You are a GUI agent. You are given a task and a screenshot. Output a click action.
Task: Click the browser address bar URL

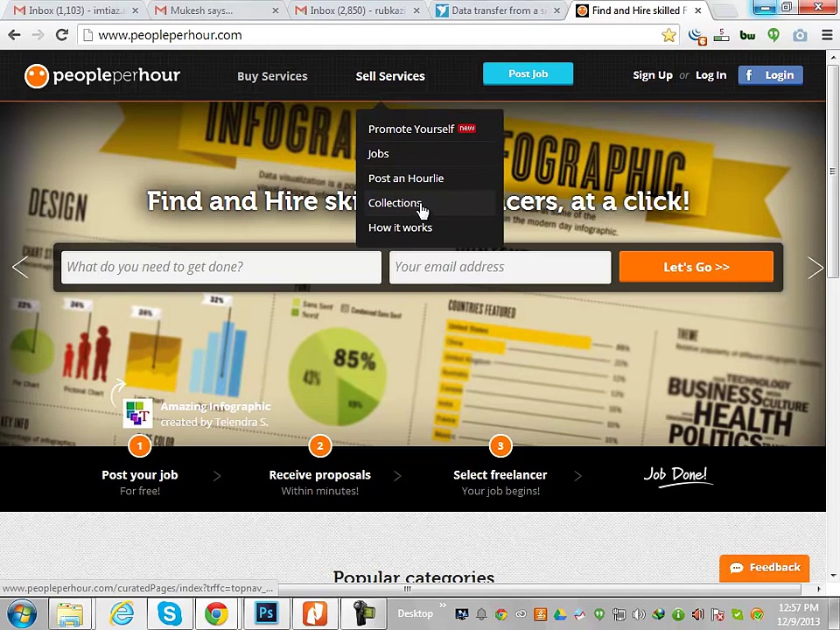point(170,35)
